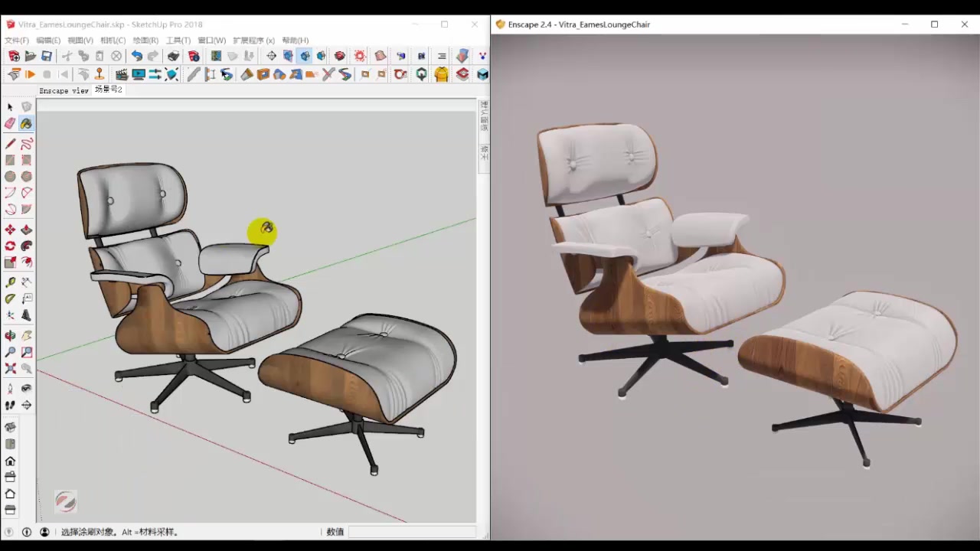Open the 绘图(R) menu
The height and width of the screenshot is (551, 980).
click(x=145, y=41)
